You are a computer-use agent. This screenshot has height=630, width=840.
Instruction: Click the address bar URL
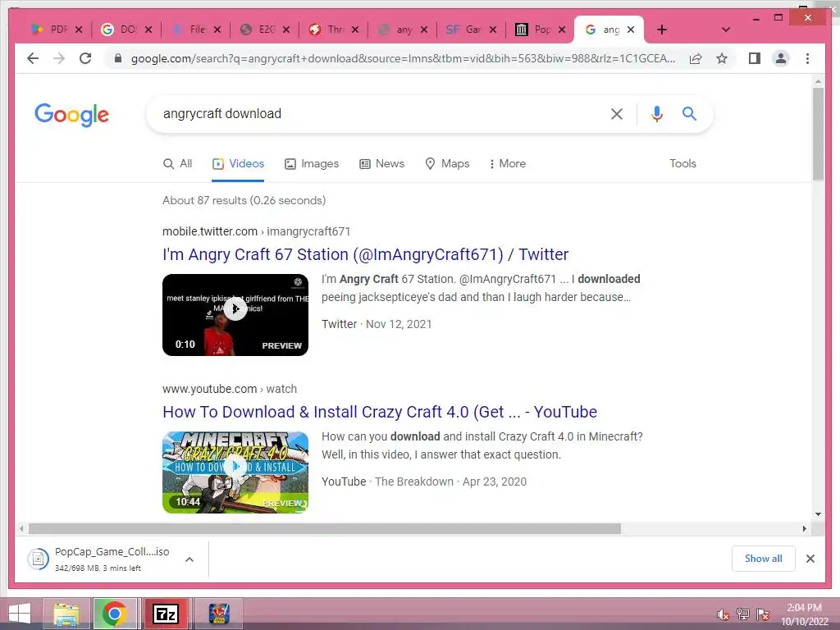point(403,58)
